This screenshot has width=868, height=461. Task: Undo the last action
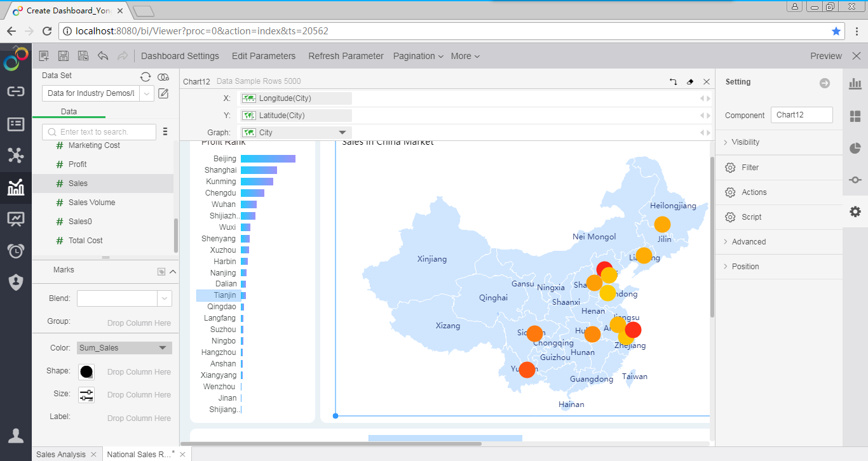(103, 56)
